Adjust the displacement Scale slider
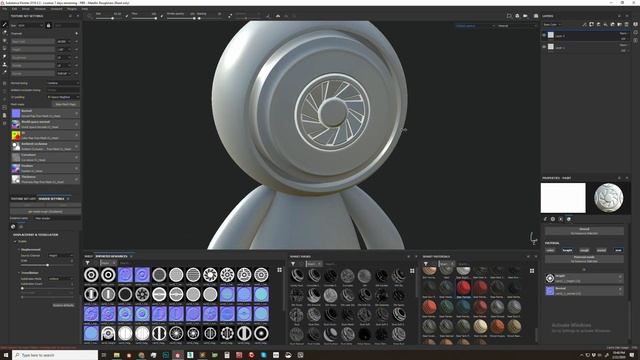This screenshot has height=360, width=640. click(x=46, y=265)
